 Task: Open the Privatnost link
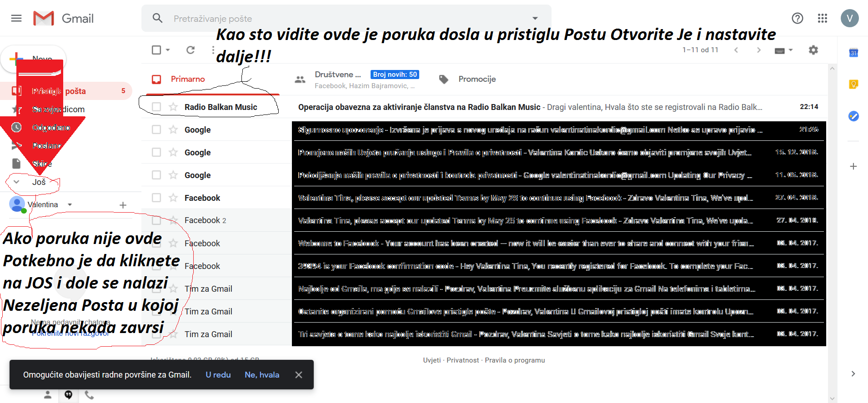(x=462, y=360)
